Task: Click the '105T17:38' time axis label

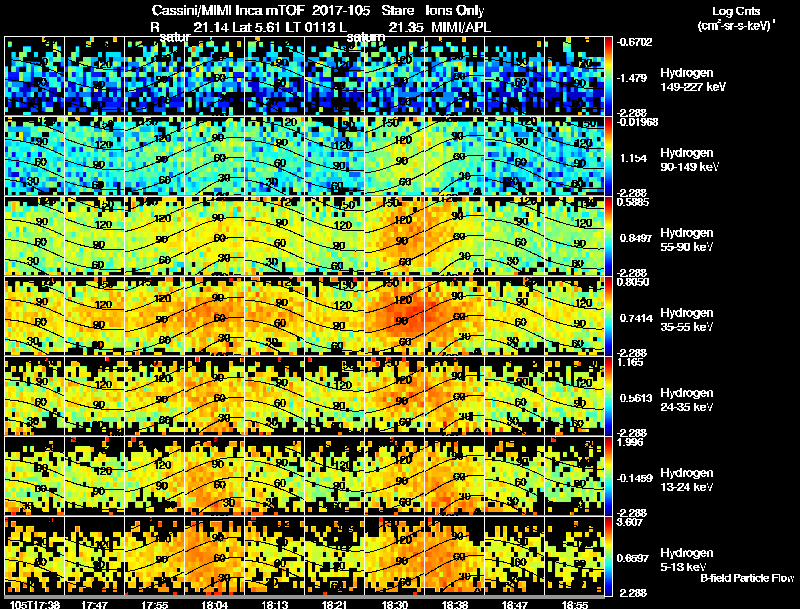Action: click(35, 605)
